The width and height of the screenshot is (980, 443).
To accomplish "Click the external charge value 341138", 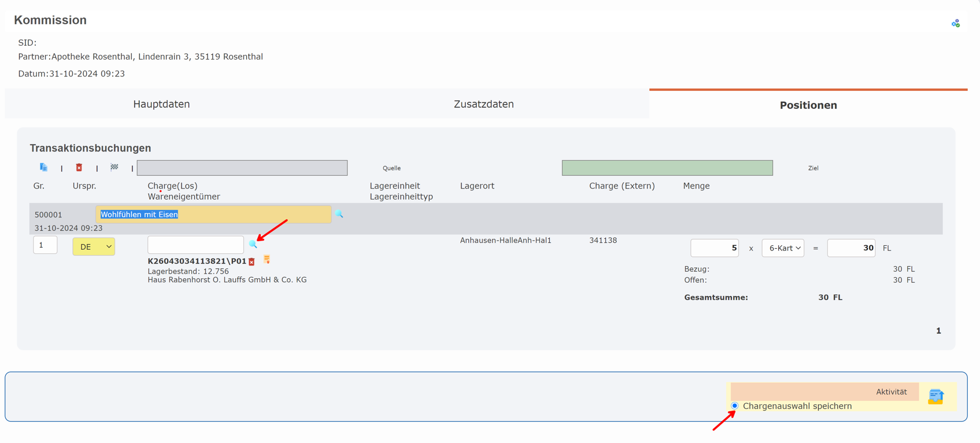I will point(603,241).
